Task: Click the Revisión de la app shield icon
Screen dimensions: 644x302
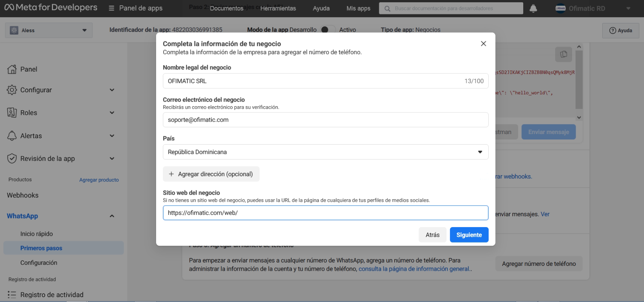Action: coord(12,159)
